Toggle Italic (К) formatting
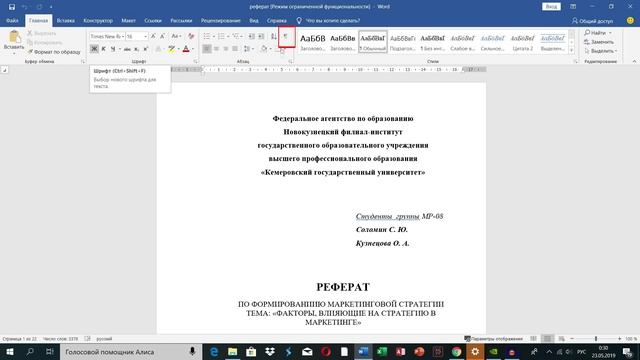640x360 pixels. click(103, 49)
